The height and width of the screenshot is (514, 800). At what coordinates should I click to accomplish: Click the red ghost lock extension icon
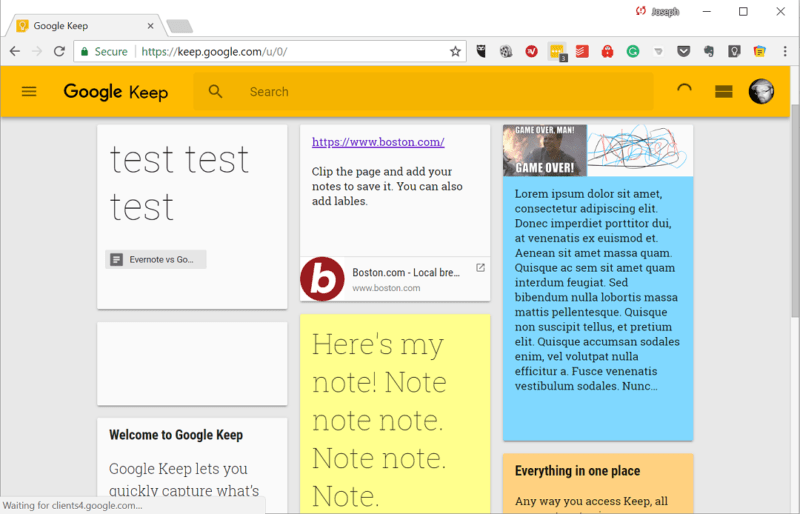607,51
